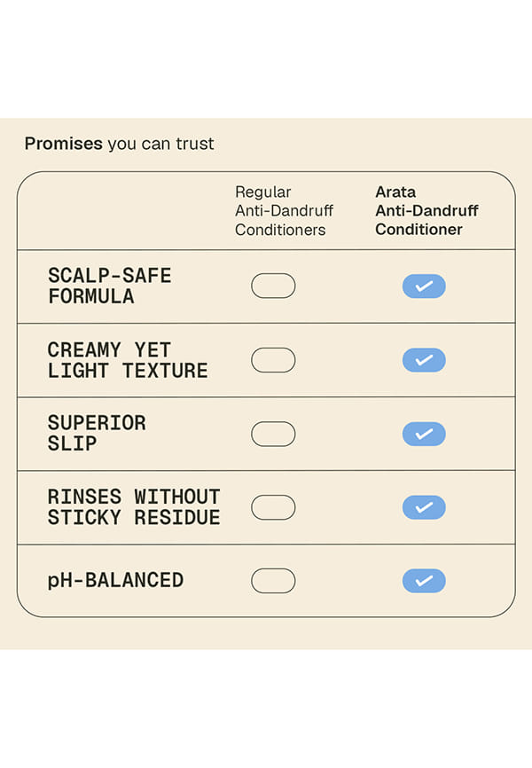Screen dimensions: 532x768
Task: Toggle empty pill in Superior Slip row
Action: click(273, 434)
